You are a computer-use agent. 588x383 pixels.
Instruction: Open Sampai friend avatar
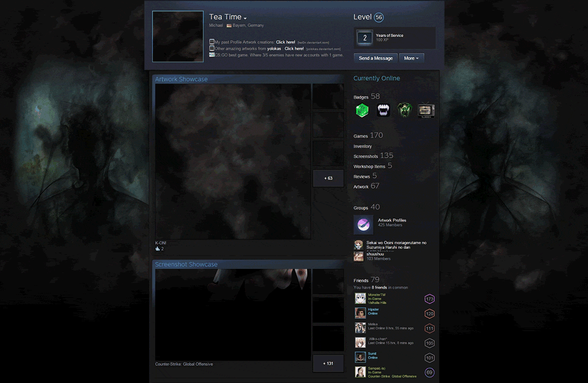click(x=360, y=372)
